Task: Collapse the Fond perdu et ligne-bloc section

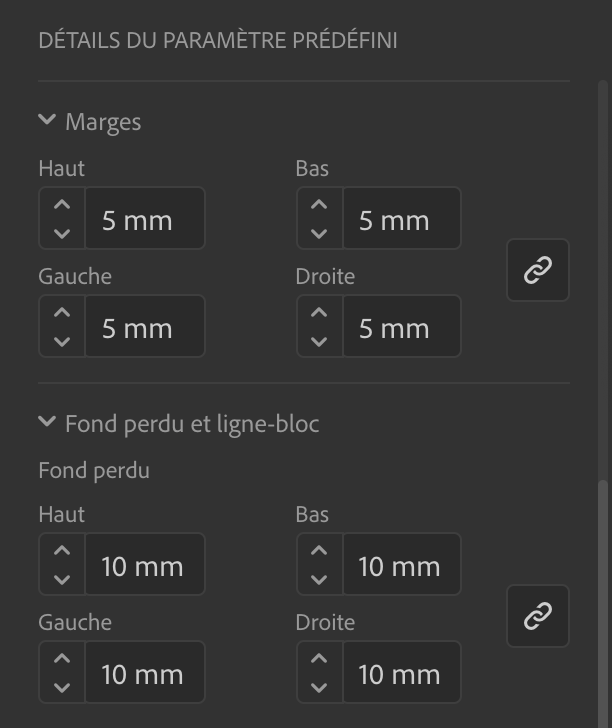Action: (47, 422)
